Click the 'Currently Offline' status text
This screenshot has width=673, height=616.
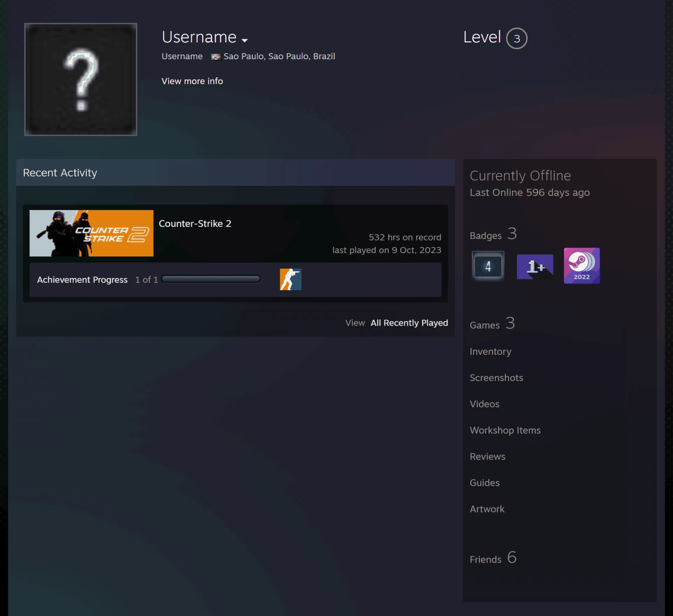click(x=520, y=176)
